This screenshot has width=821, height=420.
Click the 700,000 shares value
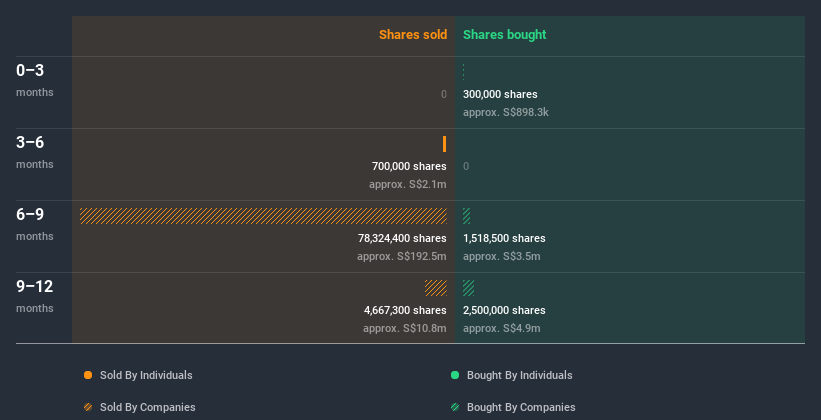409,166
